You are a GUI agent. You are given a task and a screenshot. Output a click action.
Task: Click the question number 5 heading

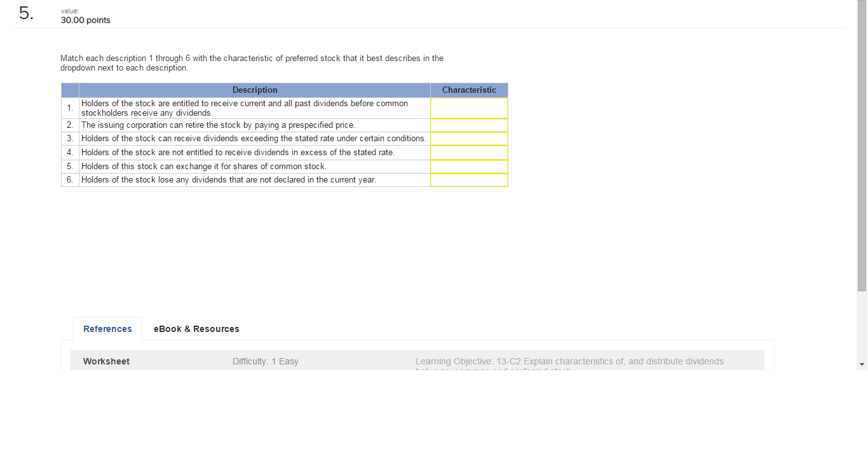click(25, 14)
